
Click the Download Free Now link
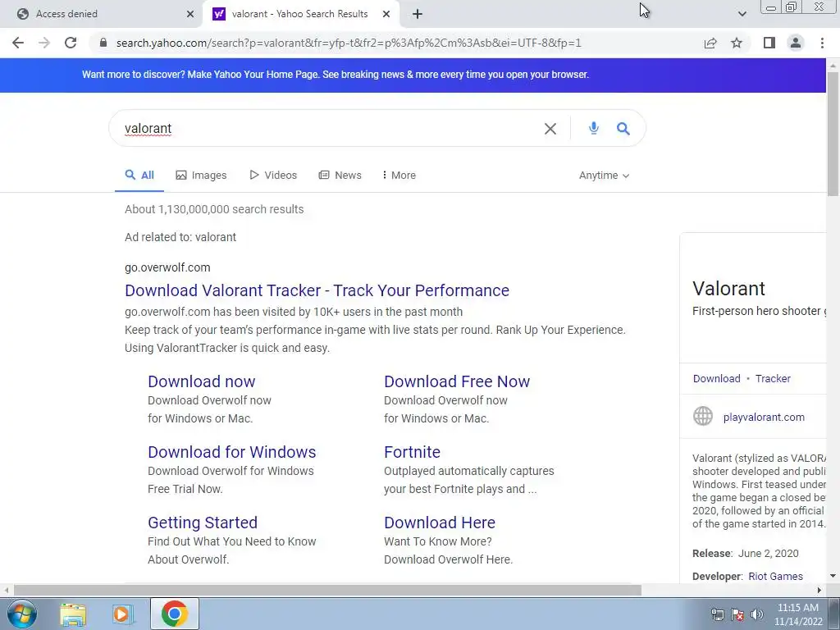click(x=457, y=381)
